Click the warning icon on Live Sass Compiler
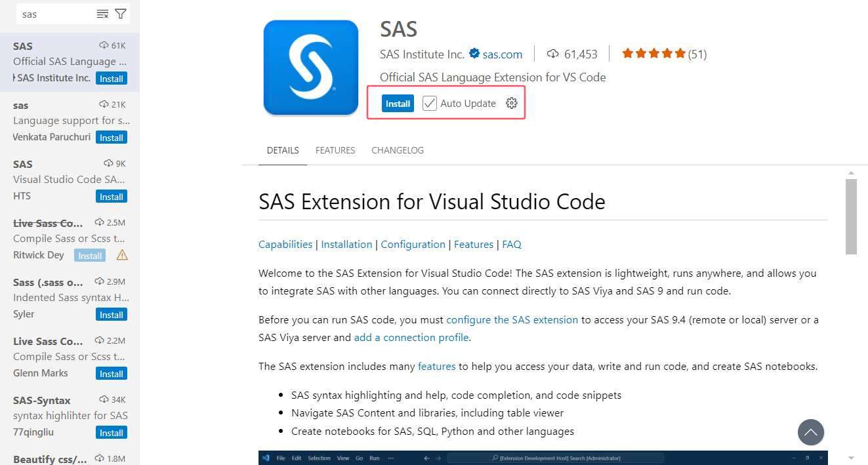This screenshot has width=868, height=465. [122, 255]
